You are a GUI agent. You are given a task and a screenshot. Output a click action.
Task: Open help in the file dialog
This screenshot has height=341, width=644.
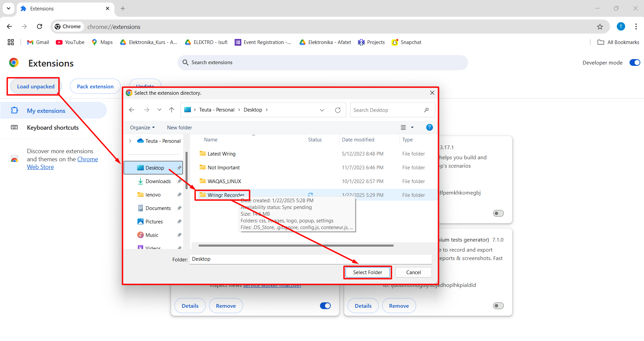click(x=429, y=127)
